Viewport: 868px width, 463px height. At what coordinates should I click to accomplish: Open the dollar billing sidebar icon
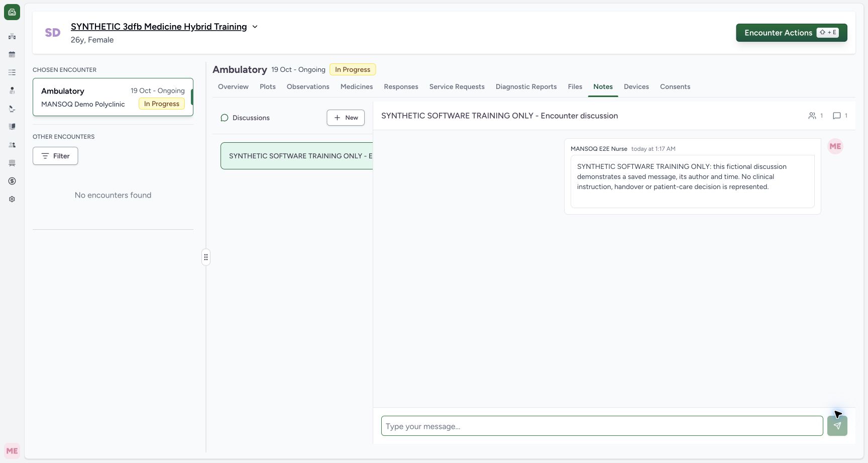12,181
